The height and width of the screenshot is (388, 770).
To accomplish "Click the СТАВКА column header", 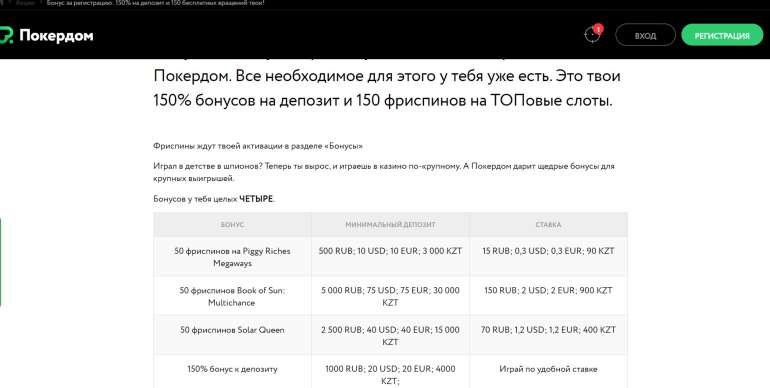I will pyautogui.click(x=548, y=224).
